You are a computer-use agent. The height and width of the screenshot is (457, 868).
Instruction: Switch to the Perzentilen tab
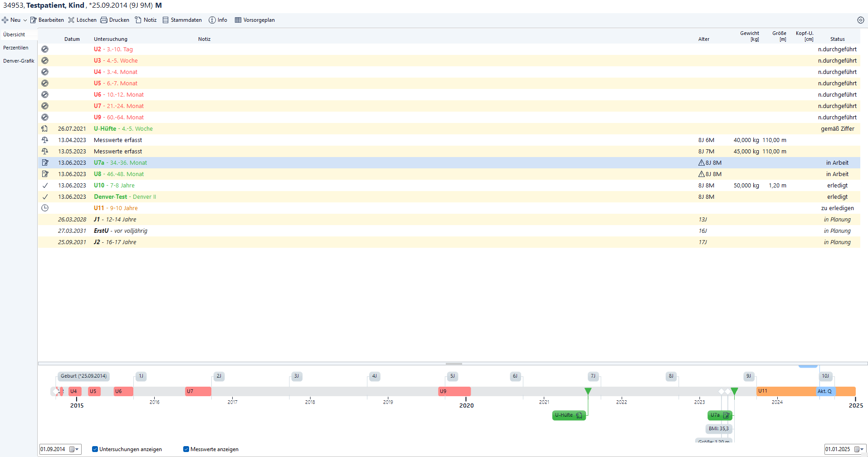click(16, 48)
